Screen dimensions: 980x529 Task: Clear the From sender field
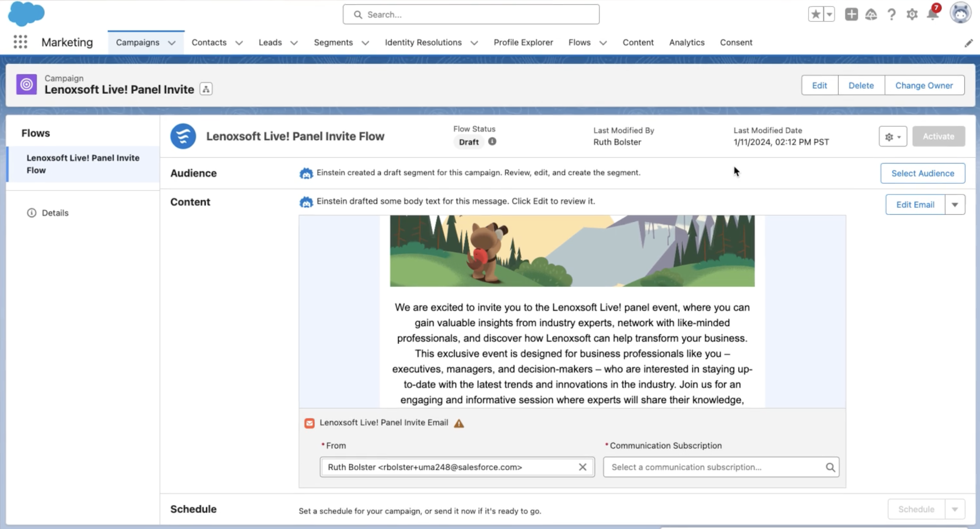pyautogui.click(x=583, y=467)
